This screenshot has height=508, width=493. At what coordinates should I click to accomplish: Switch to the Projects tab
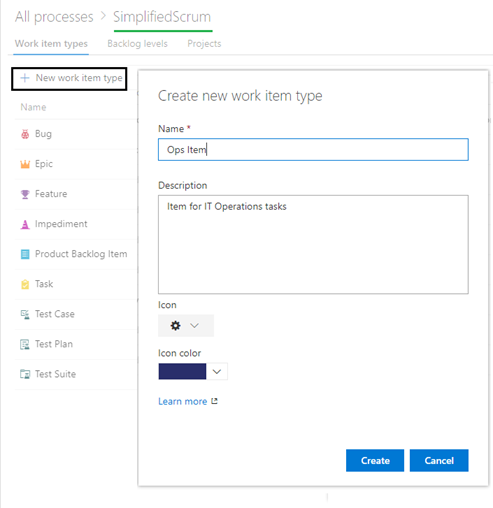point(204,44)
